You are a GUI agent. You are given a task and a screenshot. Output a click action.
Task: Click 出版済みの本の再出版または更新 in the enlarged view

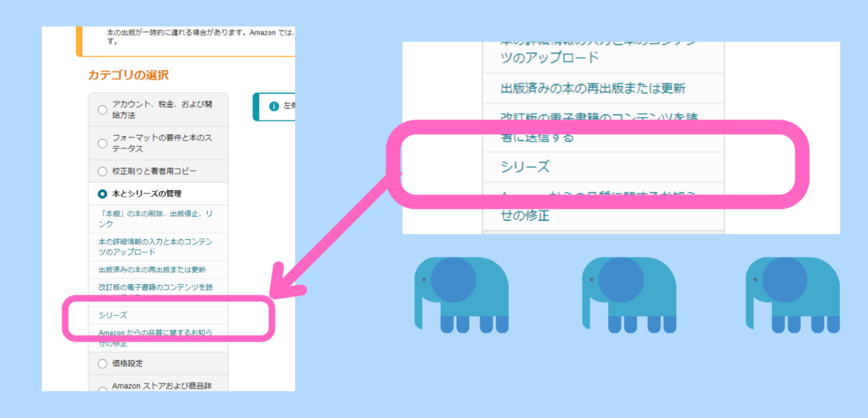click(x=593, y=89)
